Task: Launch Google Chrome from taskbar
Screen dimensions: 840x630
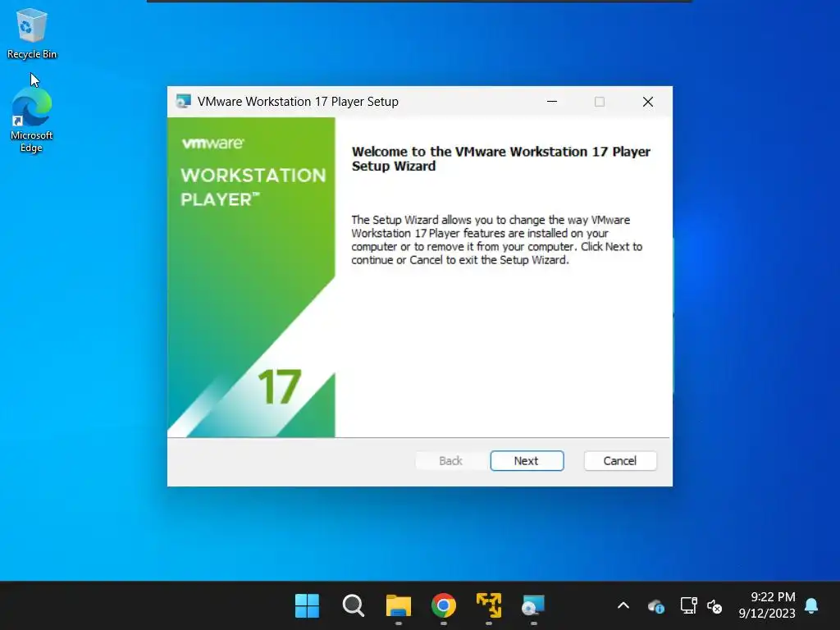Action: point(444,606)
